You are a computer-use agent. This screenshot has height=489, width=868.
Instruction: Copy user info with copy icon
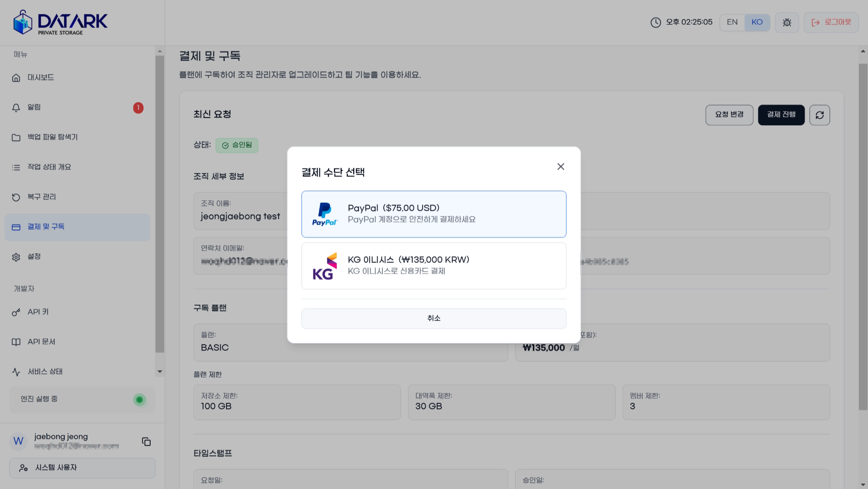point(146,442)
